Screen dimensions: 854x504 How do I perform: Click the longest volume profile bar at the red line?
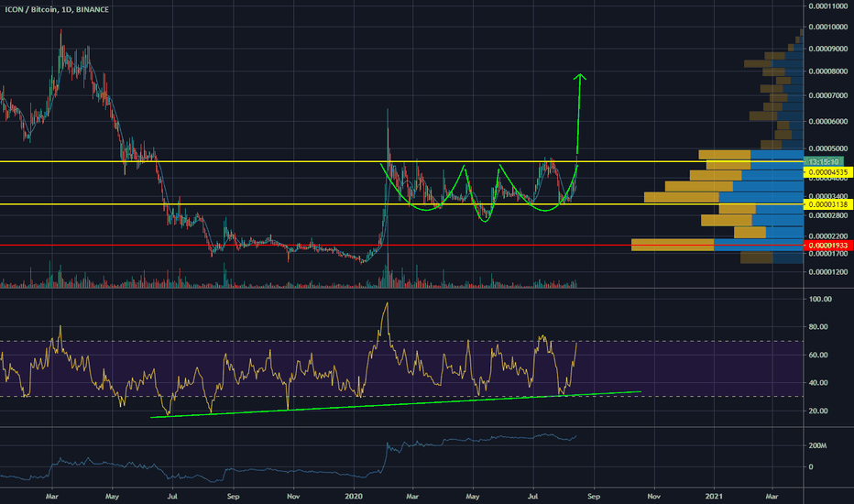tap(717, 245)
